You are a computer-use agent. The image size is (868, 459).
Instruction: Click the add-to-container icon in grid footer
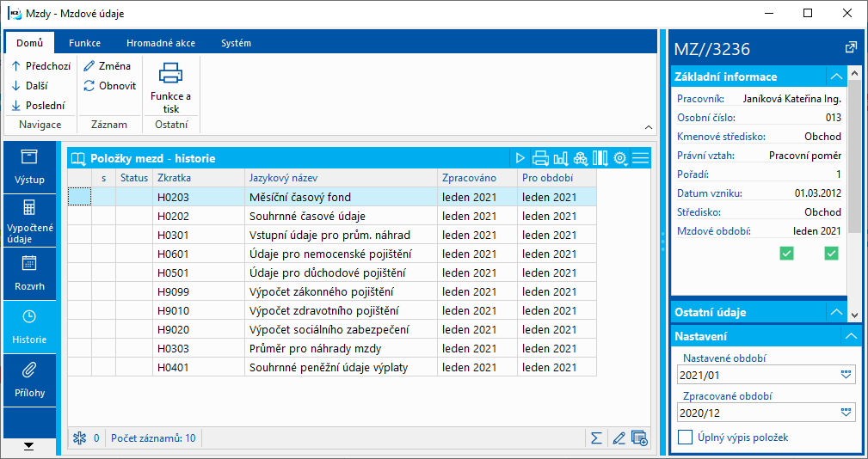(639, 438)
